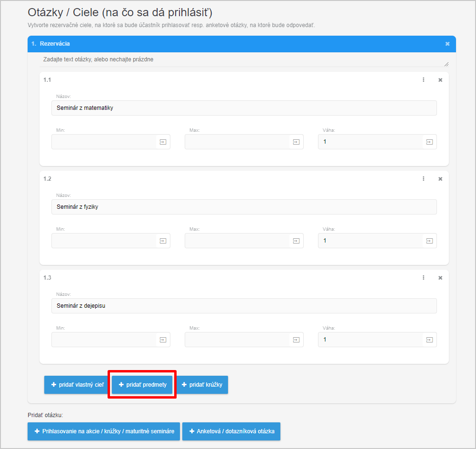Add a custom target with pridať vlastný cieľ
Image resolution: width=476 pixels, height=449 pixels.
click(x=77, y=385)
